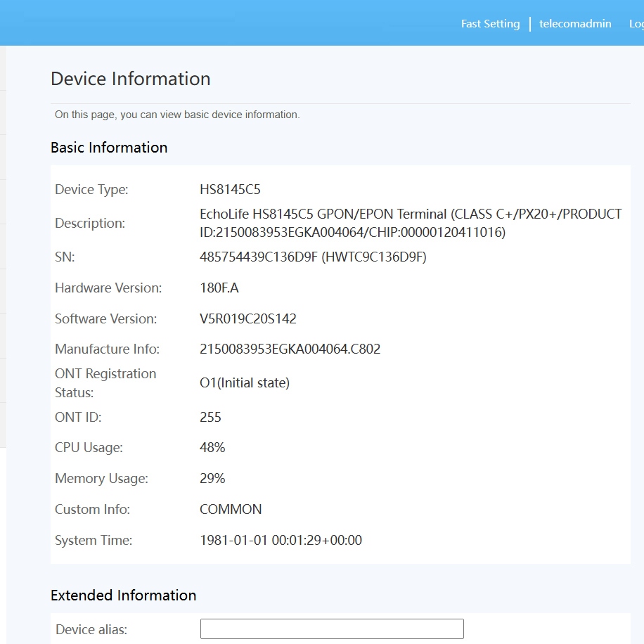644x644 pixels.
Task: Click the device type value HS8145C5
Action: click(231, 190)
